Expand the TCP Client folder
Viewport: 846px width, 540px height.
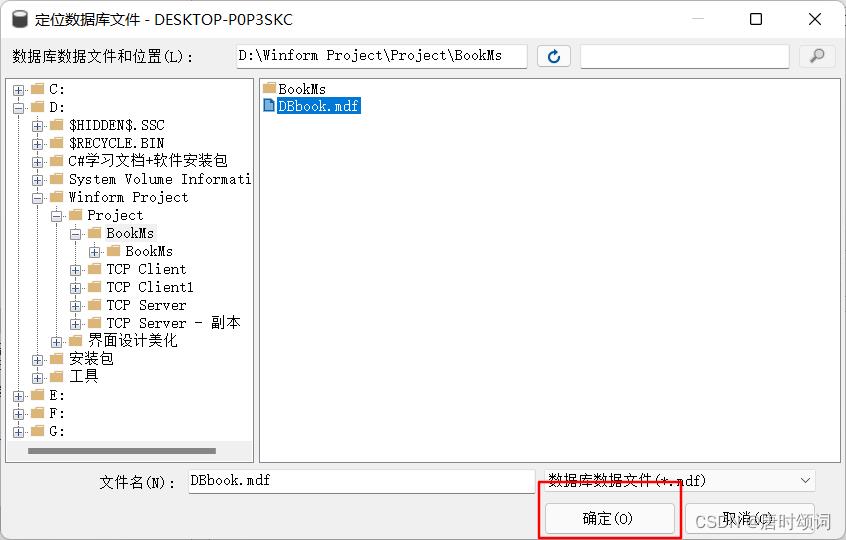click(x=75, y=270)
